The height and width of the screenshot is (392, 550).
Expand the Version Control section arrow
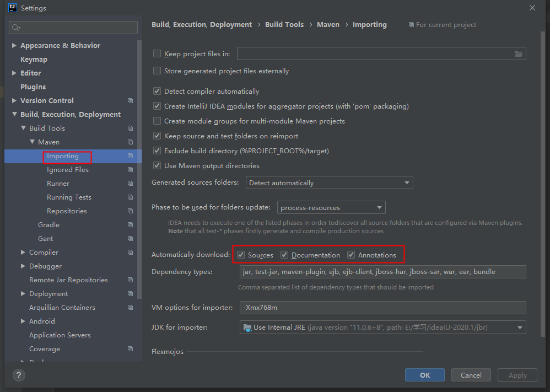(x=14, y=101)
